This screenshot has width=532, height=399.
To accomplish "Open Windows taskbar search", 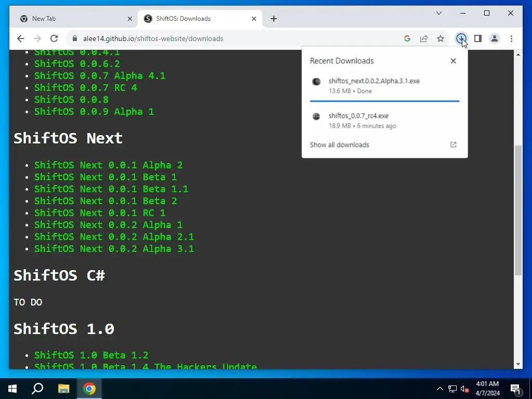I will (x=37, y=389).
